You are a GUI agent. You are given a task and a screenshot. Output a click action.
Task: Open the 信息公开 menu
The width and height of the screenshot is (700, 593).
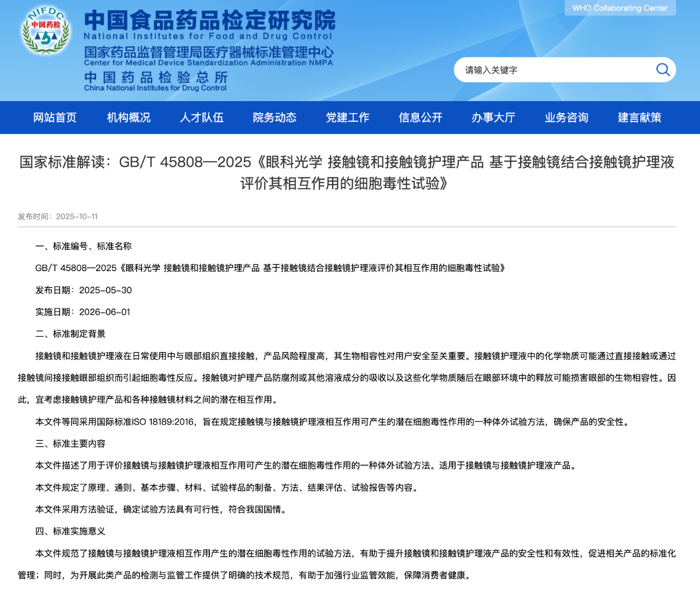pos(420,118)
